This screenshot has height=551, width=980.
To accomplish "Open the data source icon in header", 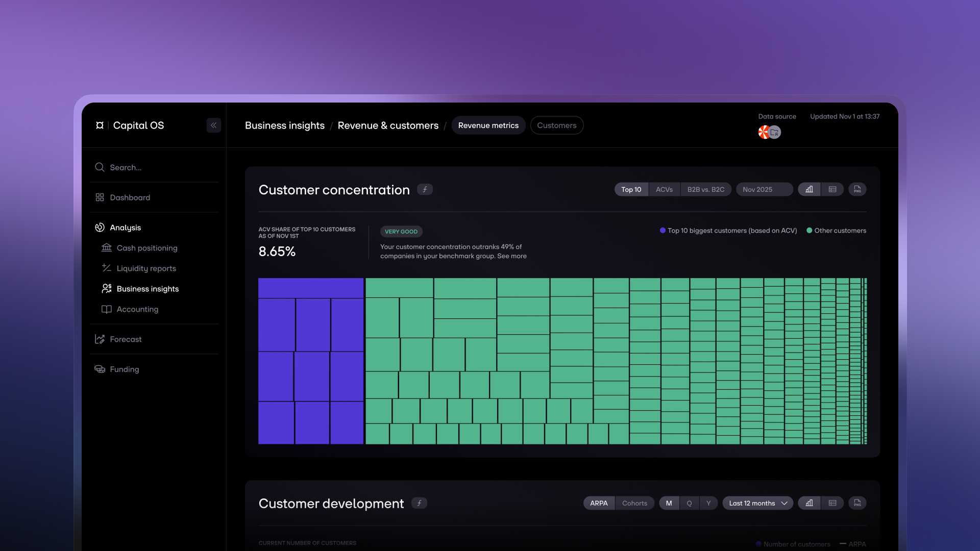I will (x=769, y=133).
